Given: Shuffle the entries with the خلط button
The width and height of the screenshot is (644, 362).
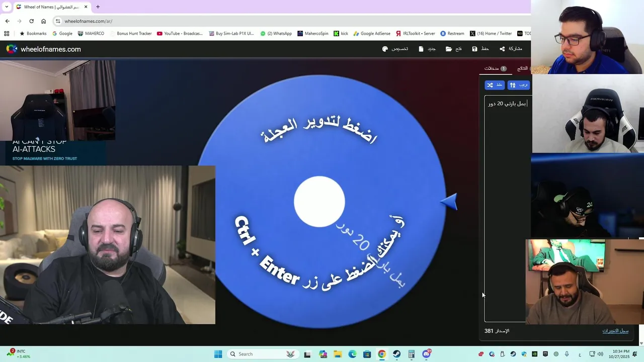Looking at the screenshot, I should pyautogui.click(x=495, y=85).
